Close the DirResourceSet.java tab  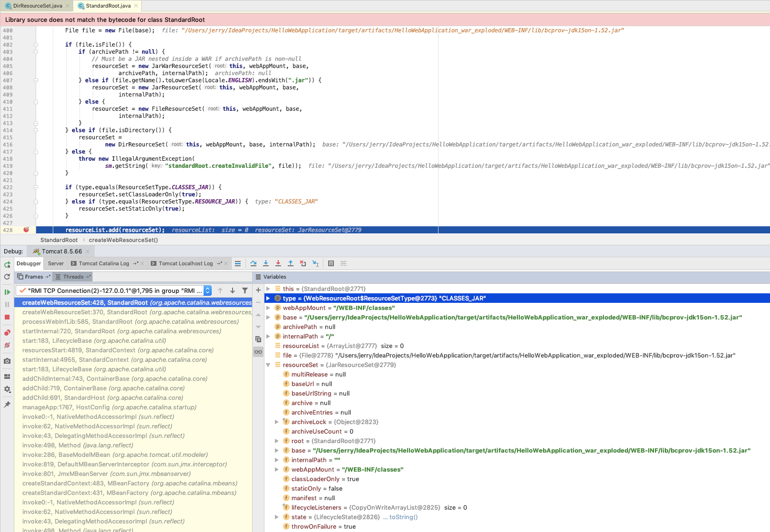(x=68, y=6)
